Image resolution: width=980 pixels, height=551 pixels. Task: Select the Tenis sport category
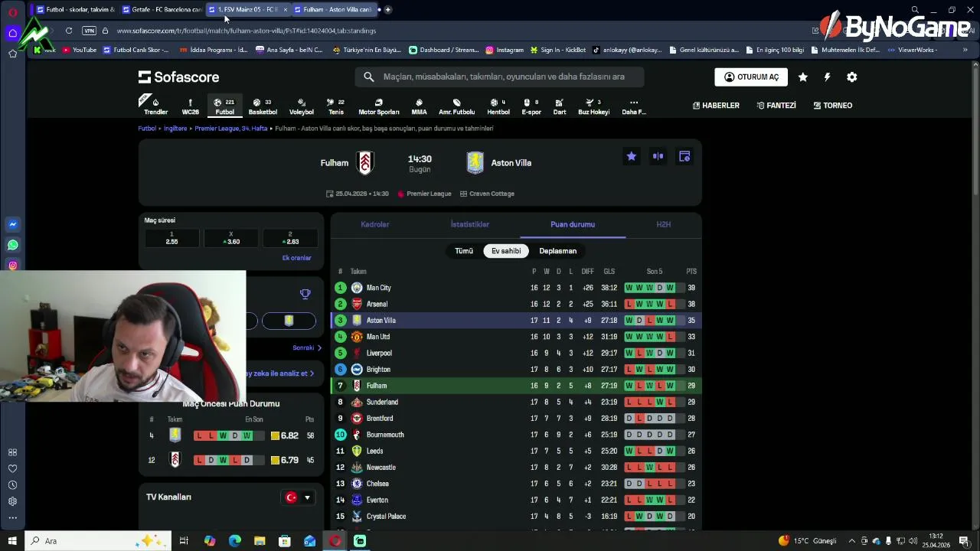336,106
